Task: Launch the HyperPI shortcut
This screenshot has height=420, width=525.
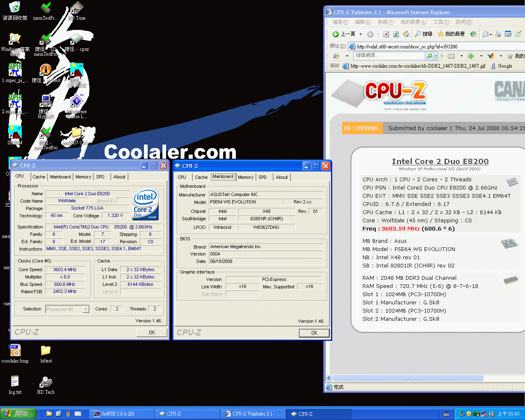Action: [x=46, y=101]
